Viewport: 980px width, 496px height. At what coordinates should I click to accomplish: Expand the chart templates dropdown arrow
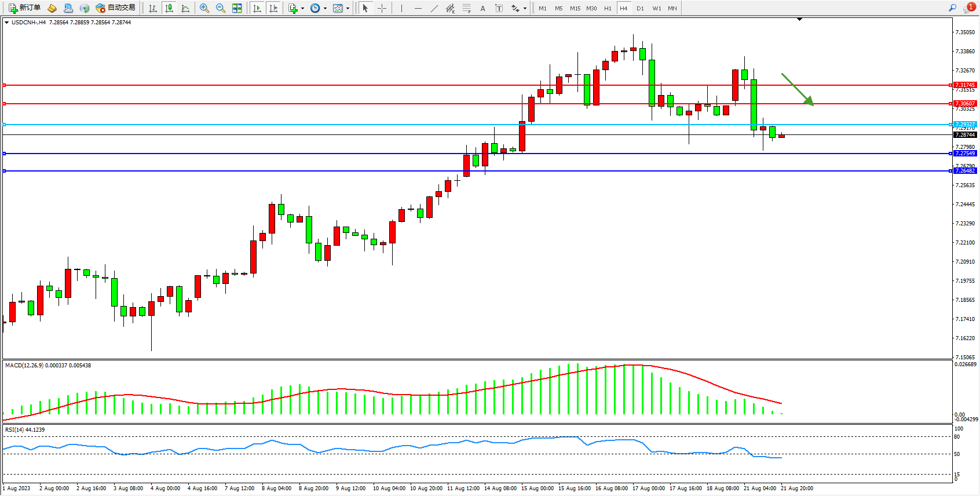pos(348,9)
